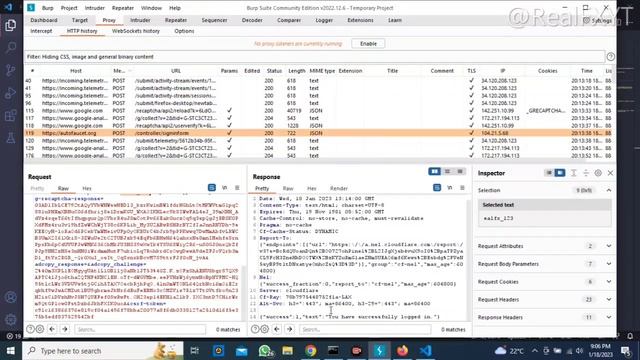Expand Request Headers section

pos(609,300)
